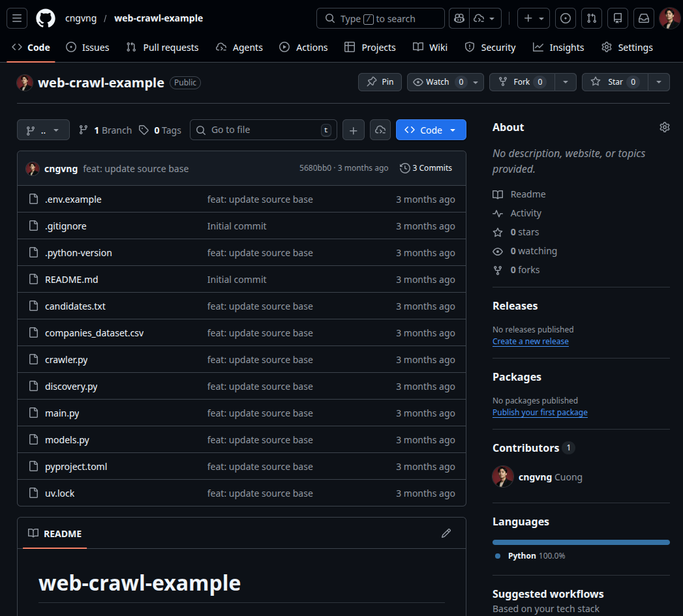Click the Python language bar
Screen dimensions: 683x616
point(581,542)
